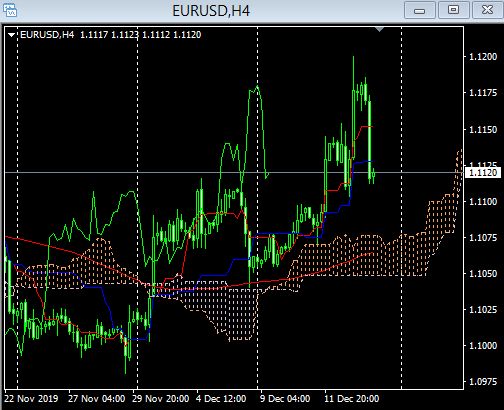Select the 11 Dec 20:00 time label
The image size is (504, 410).
352,399
